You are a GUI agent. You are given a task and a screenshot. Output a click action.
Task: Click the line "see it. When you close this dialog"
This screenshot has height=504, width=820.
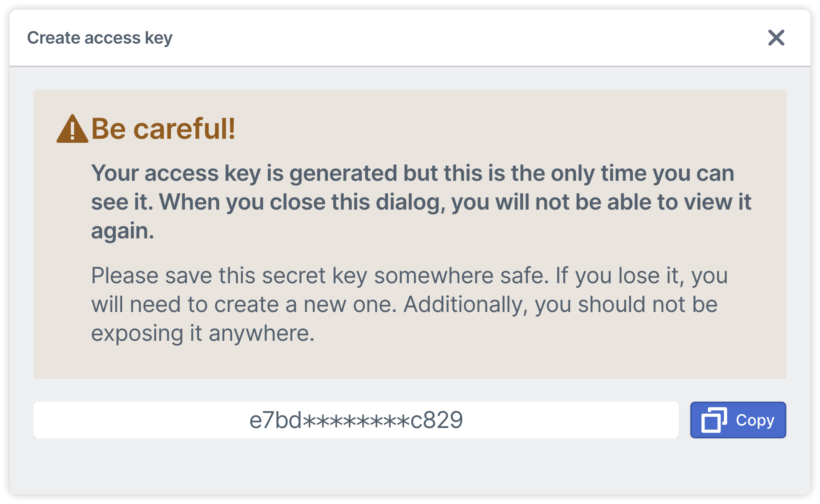tap(421, 203)
